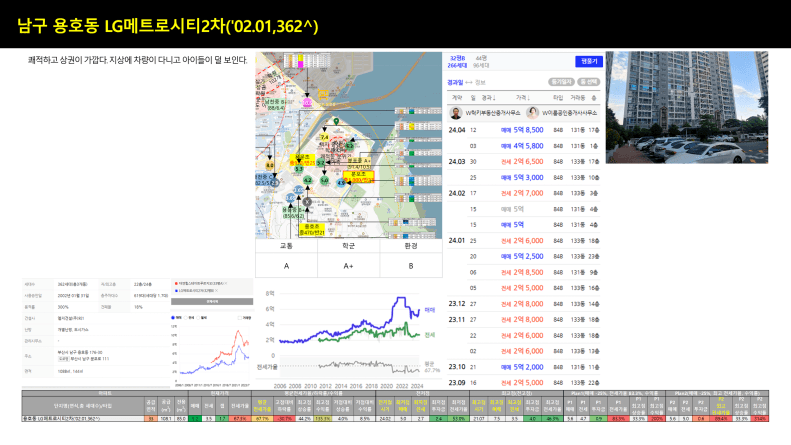Open the 전세 2억 7,000 transaction row

click(x=524, y=193)
